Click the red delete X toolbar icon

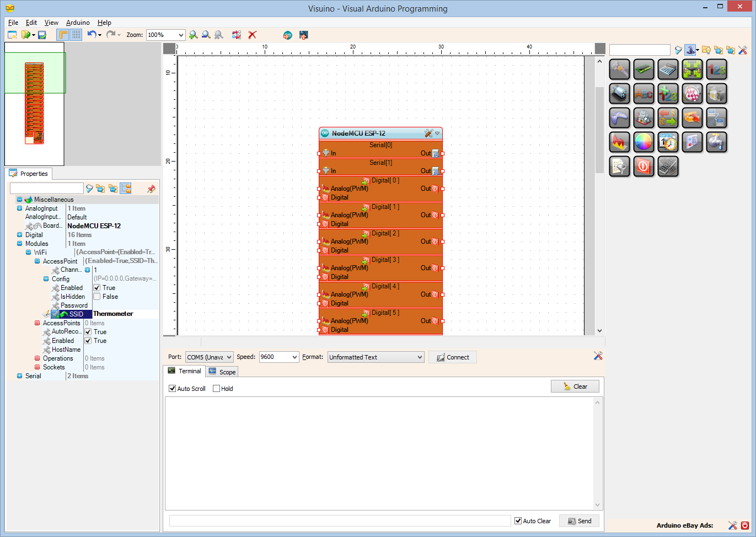[253, 35]
